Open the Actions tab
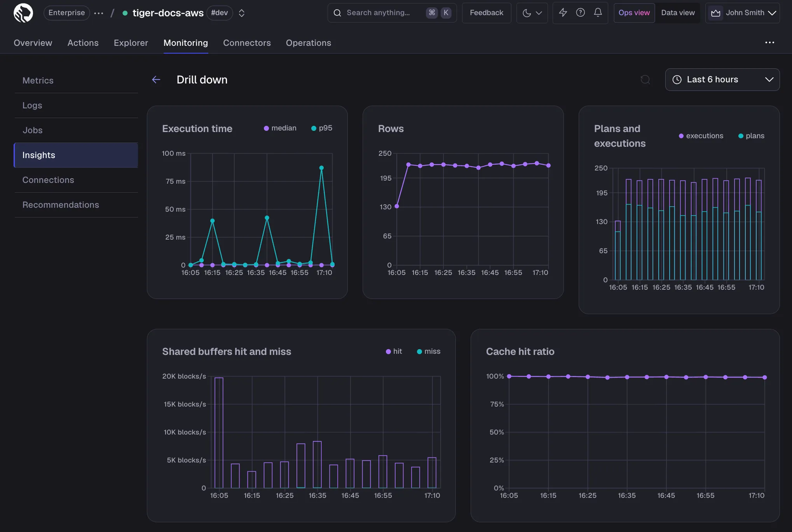The width and height of the screenshot is (792, 532). point(83,43)
